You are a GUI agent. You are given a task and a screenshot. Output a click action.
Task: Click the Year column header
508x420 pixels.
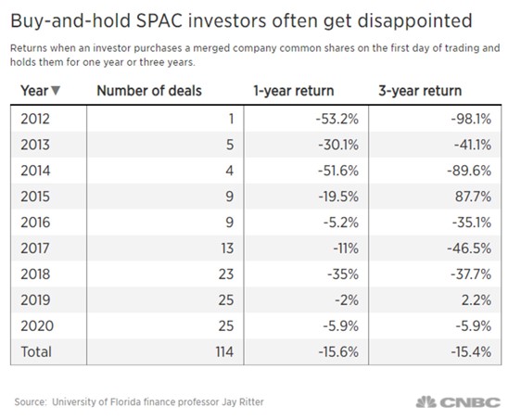pyautogui.click(x=40, y=91)
